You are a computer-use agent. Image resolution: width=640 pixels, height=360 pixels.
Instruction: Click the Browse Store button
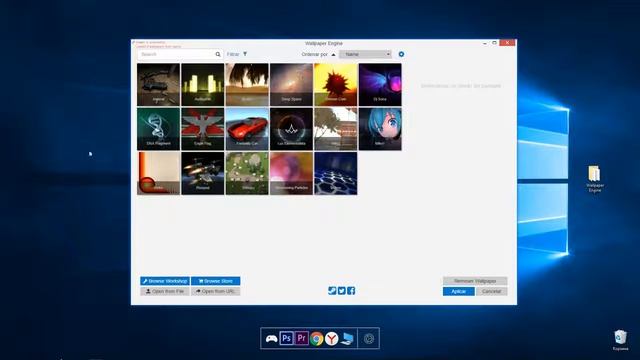(216, 281)
